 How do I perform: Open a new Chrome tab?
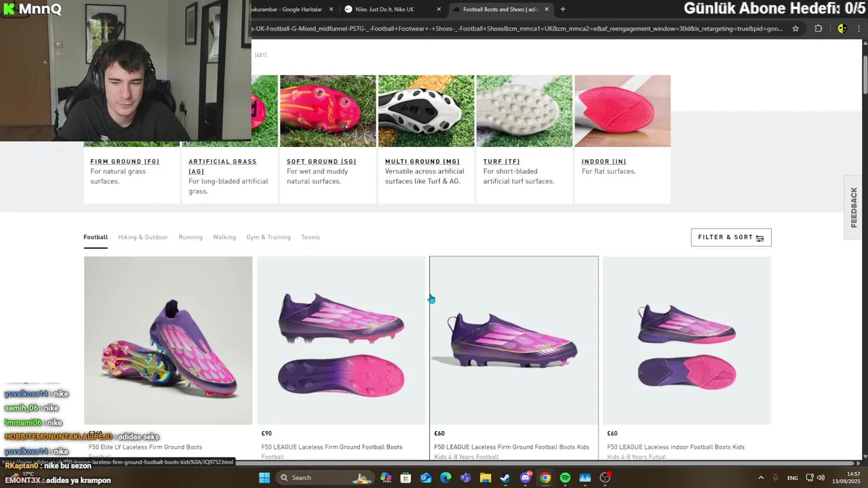click(562, 9)
